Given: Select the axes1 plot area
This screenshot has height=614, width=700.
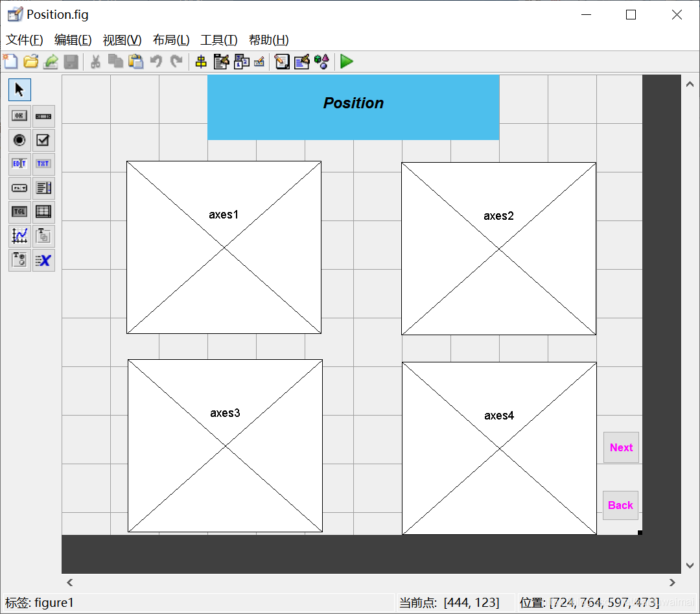Looking at the screenshot, I should point(224,247).
